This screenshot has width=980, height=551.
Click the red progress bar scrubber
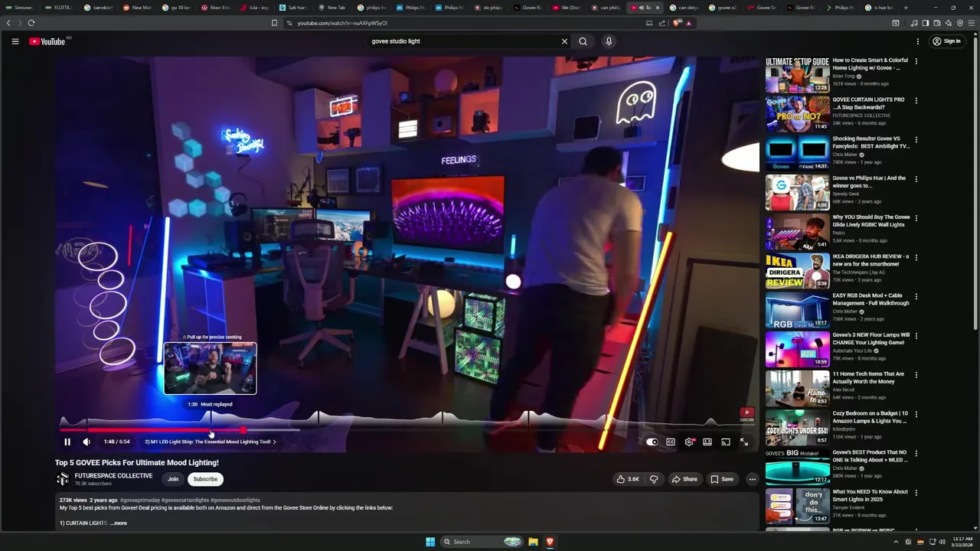[x=243, y=430]
